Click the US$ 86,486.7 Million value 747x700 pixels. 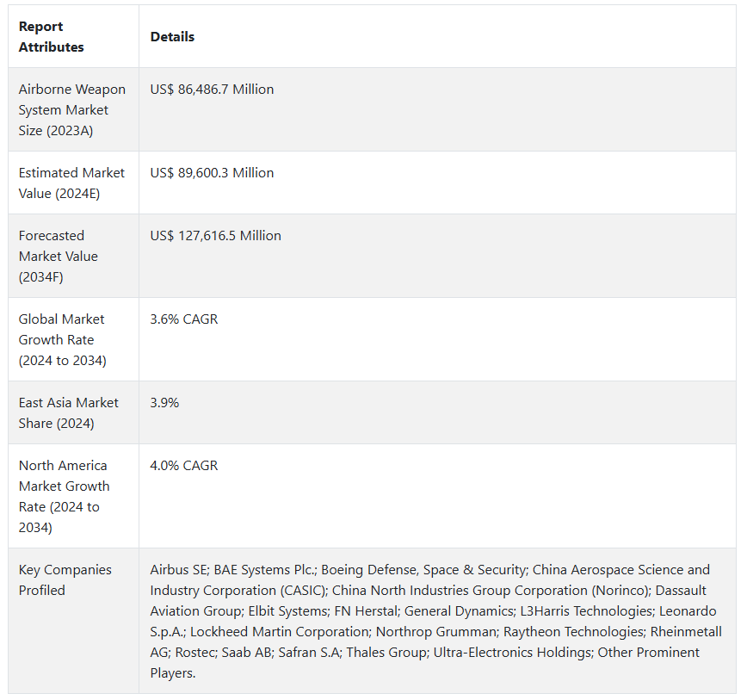(x=212, y=90)
